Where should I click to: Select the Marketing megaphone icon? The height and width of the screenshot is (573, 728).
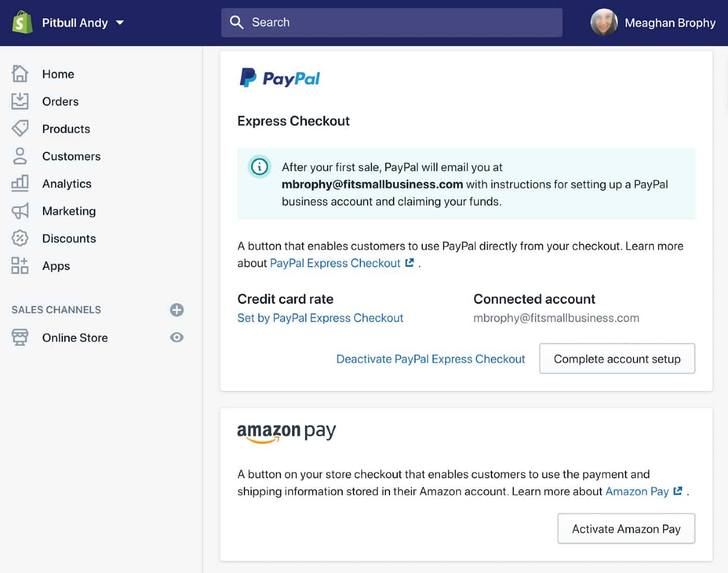(20, 211)
